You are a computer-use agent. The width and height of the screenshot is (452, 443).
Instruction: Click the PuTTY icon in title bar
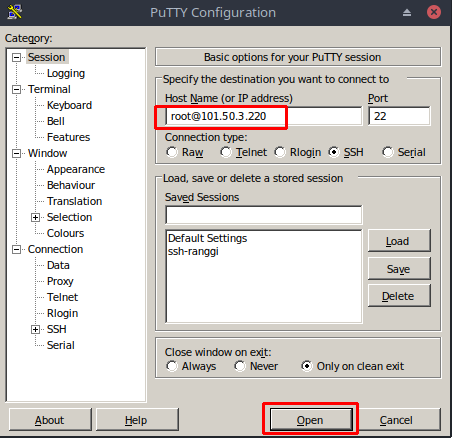[x=15, y=12]
